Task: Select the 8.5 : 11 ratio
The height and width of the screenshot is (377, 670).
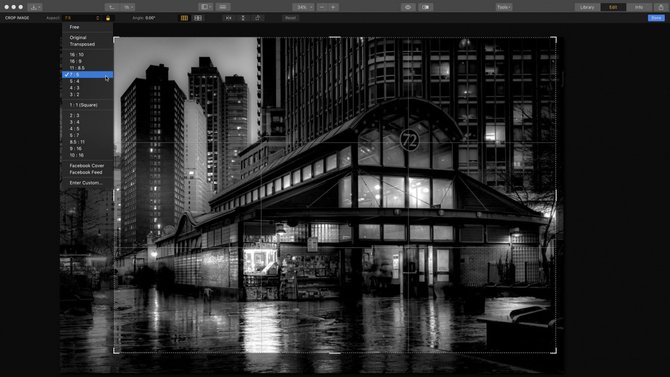Action: click(x=88, y=142)
